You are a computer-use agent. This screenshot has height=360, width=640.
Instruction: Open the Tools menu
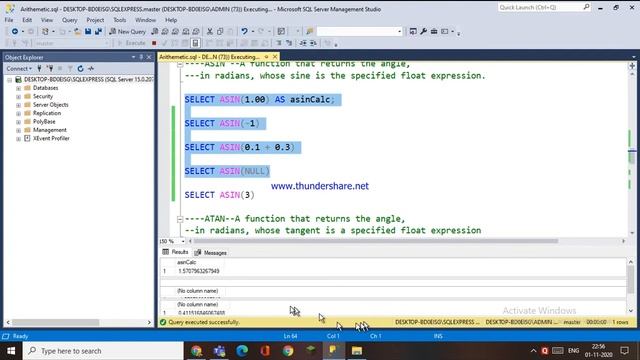(x=120, y=20)
